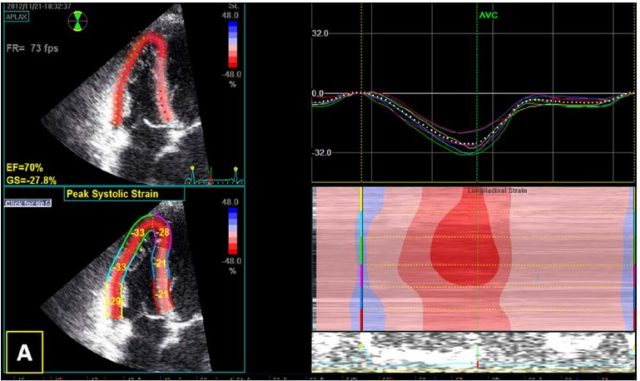The width and height of the screenshot is (640, 381).
Task: Select the Peak Systolic Strain title box
Action: tap(124, 194)
